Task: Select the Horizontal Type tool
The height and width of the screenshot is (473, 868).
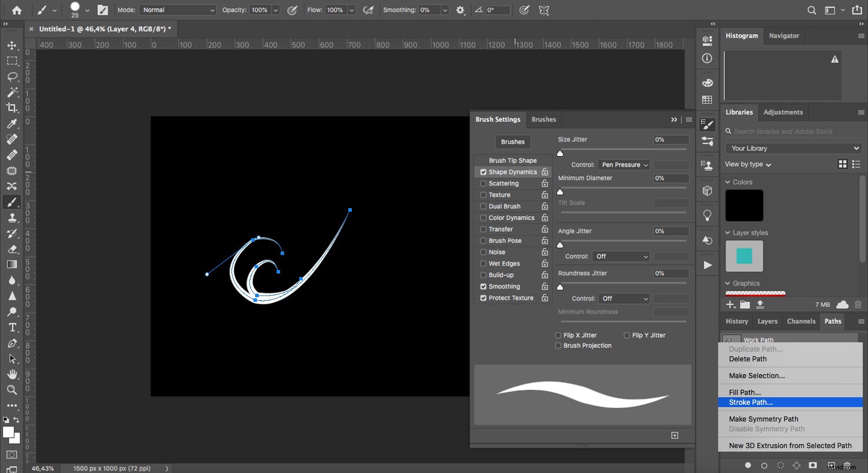Action: 12,327
